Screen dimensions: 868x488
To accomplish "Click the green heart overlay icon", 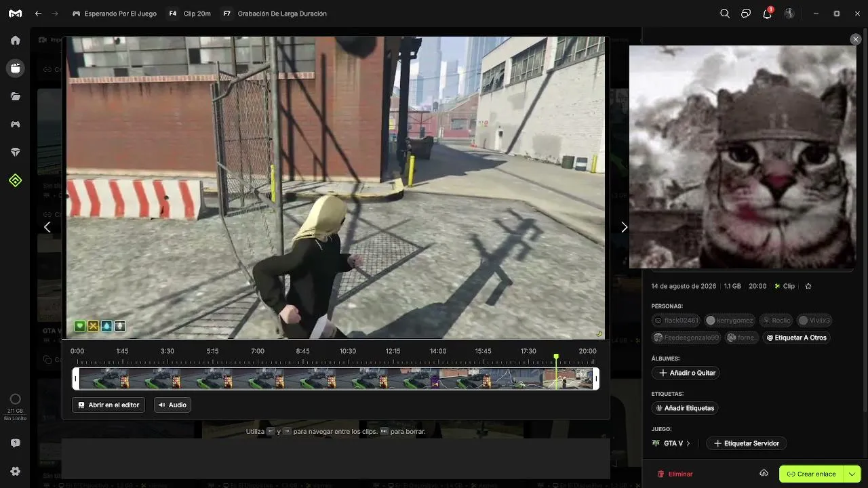I will click(80, 326).
